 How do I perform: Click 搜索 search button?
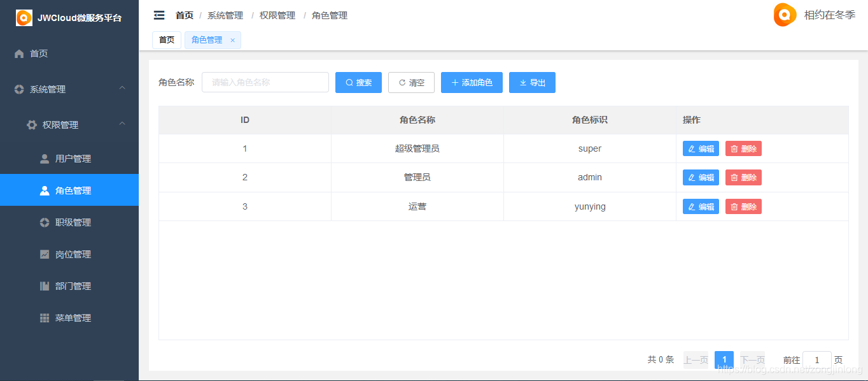click(358, 83)
